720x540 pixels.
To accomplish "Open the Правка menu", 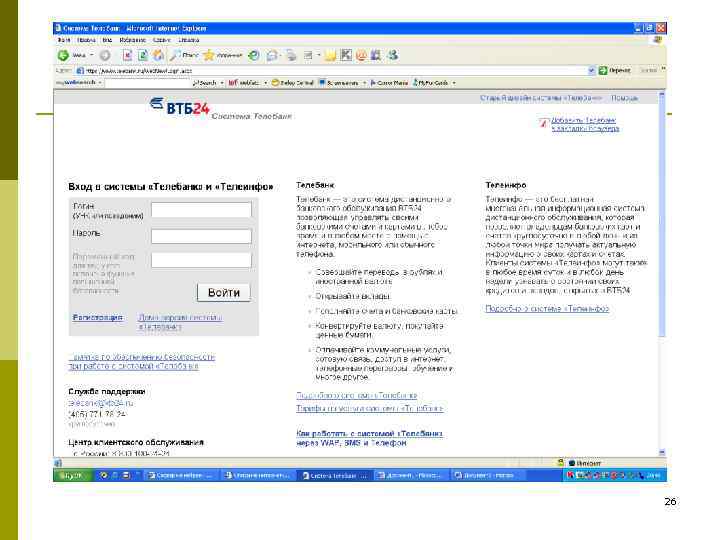I will pyautogui.click(x=86, y=40).
